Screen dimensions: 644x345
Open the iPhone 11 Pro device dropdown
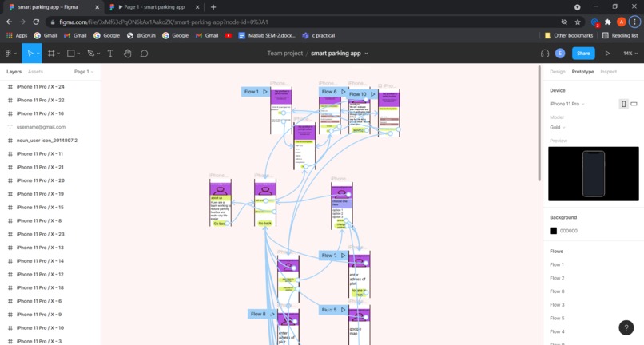click(x=567, y=104)
